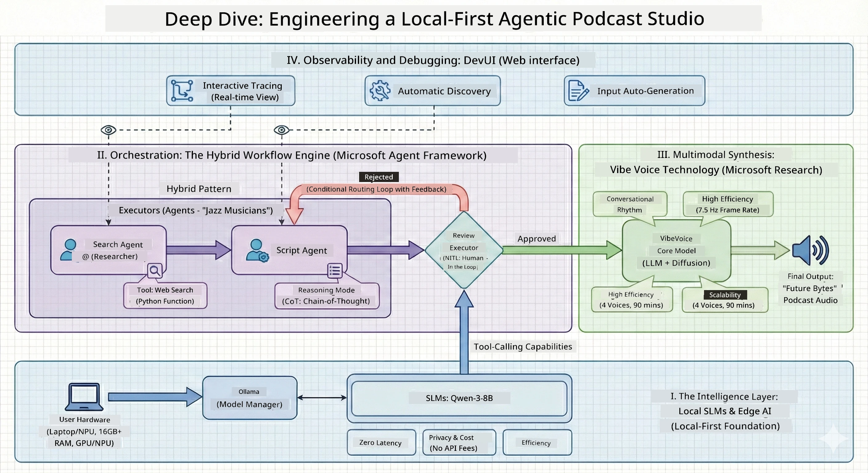Click the Input Auto-Generation document-pencil icon

579,91
